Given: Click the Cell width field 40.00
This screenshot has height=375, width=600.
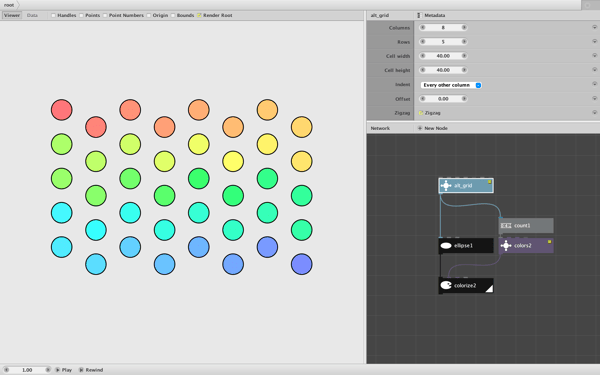Looking at the screenshot, I should coord(443,56).
